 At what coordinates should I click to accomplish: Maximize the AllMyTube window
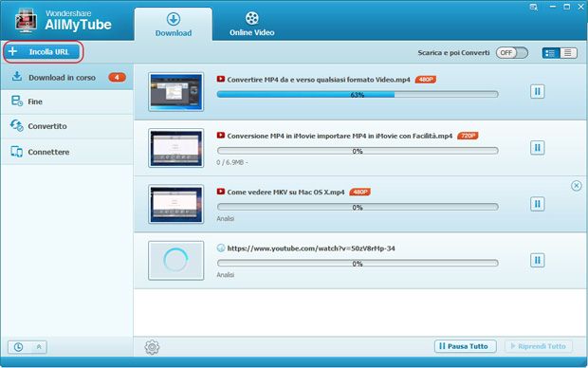click(566, 7)
